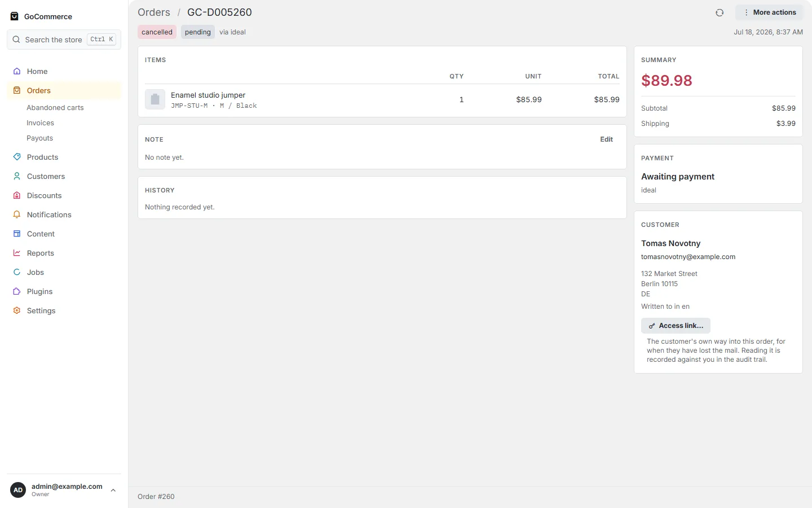
Task: Focus the Search the store field
Action: [64, 40]
